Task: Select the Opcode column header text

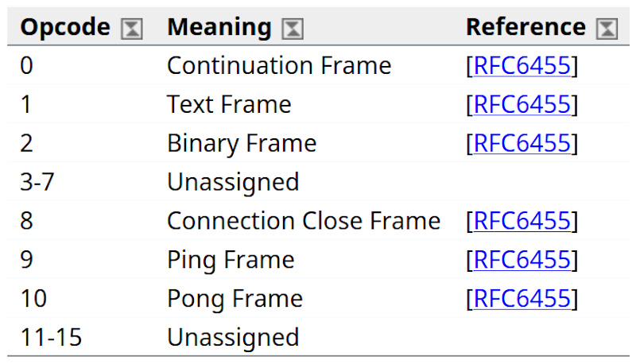Action: click(65, 28)
